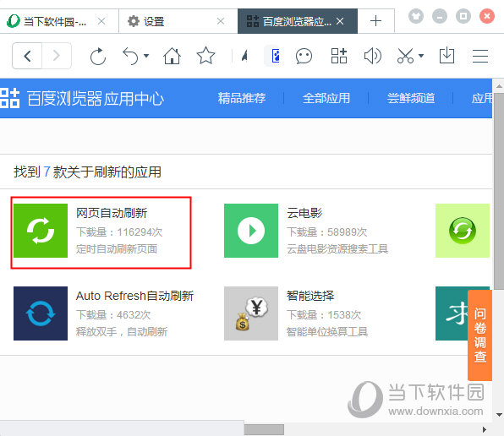Open the orange 问卷调查 survey button
This screenshot has width=504, height=436.
[479, 335]
